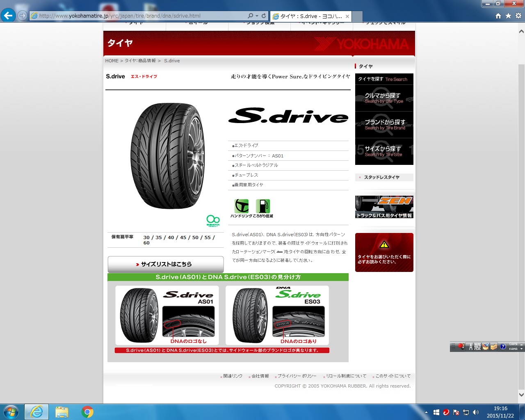Close the S.drive browser tab

tap(347, 16)
